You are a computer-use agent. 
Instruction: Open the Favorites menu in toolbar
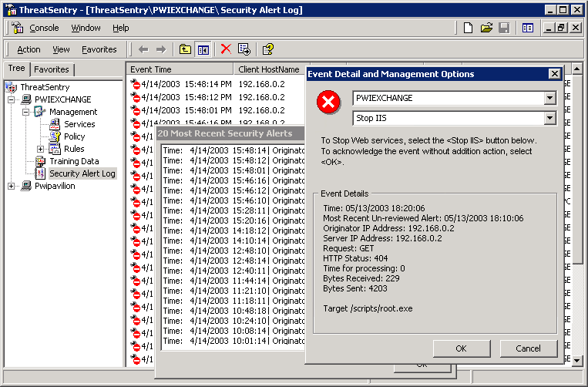click(99, 49)
